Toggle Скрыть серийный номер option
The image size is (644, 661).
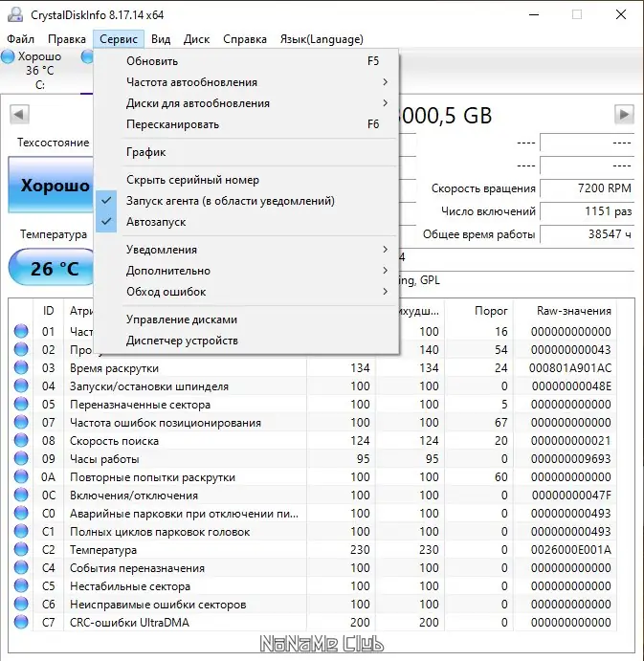(192, 180)
